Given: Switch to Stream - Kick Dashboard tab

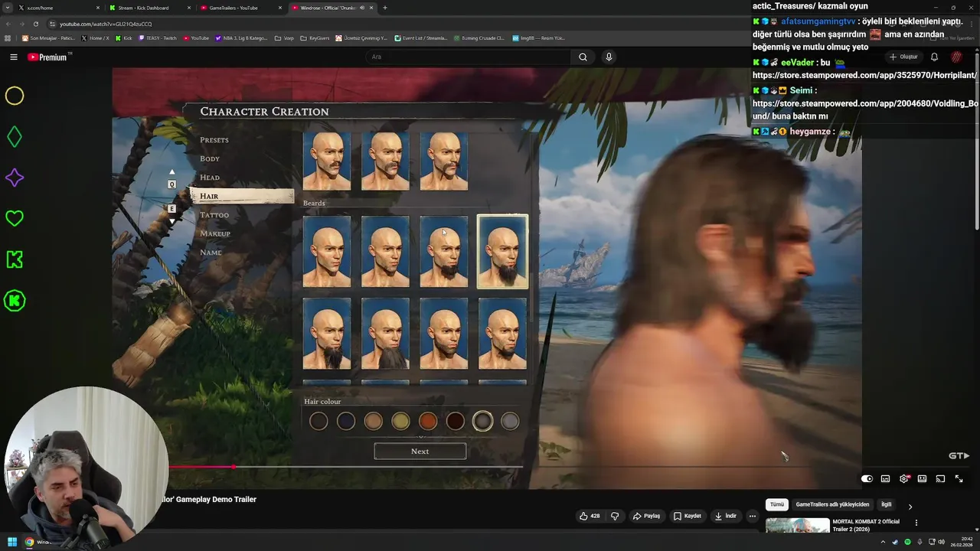Looking at the screenshot, I should [149, 8].
